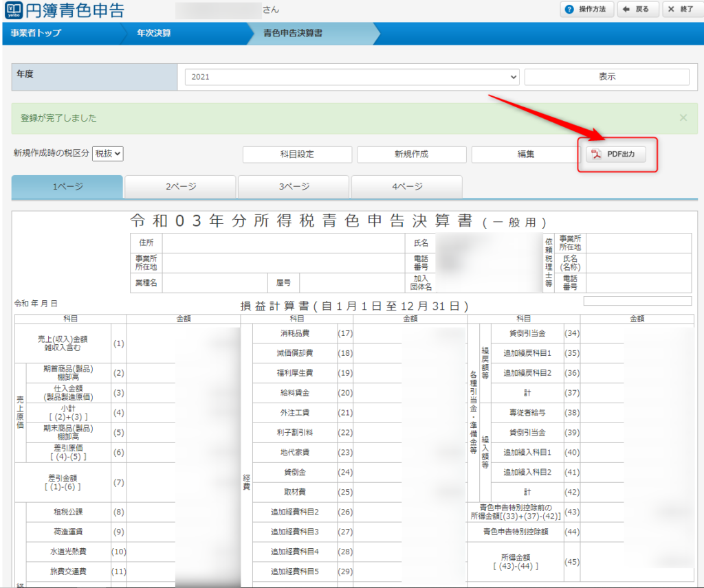
Task: Switch to the 2ページ tab
Action: (180, 186)
